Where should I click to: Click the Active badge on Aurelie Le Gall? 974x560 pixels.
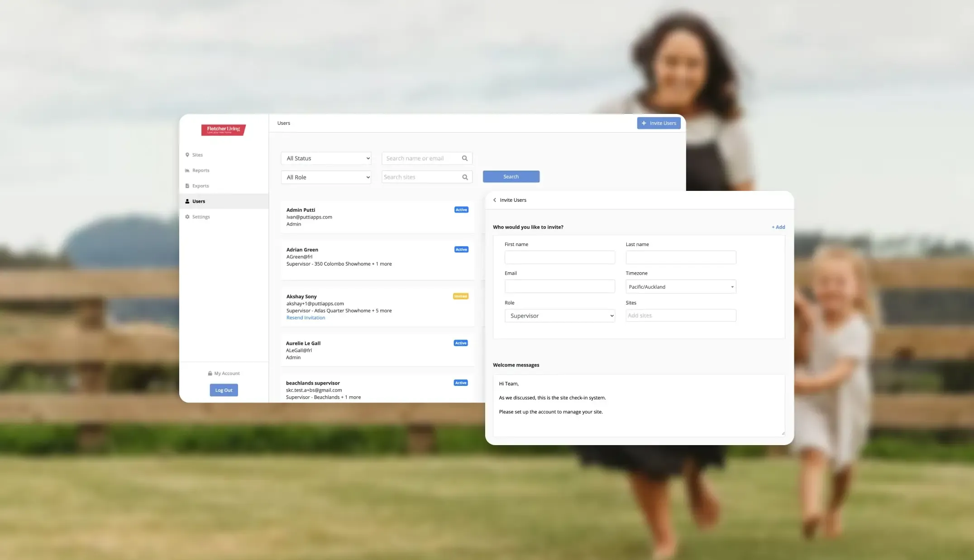pyautogui.click(x=461, y=343)
